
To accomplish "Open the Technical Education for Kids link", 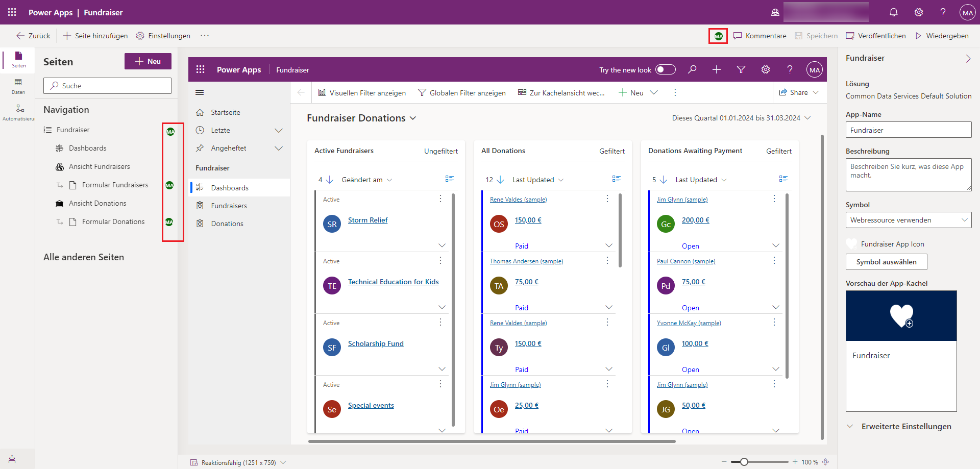I will click(393, 282).
